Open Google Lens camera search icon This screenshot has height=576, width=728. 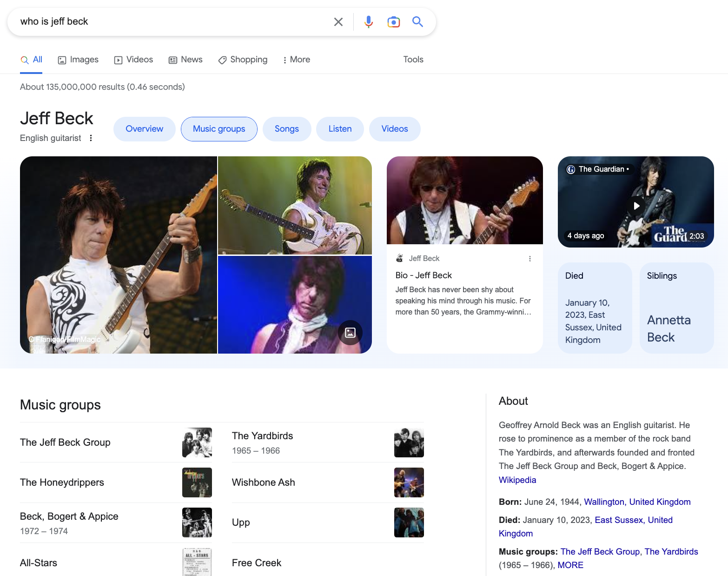pyautogui.click(x=394, y=22)
